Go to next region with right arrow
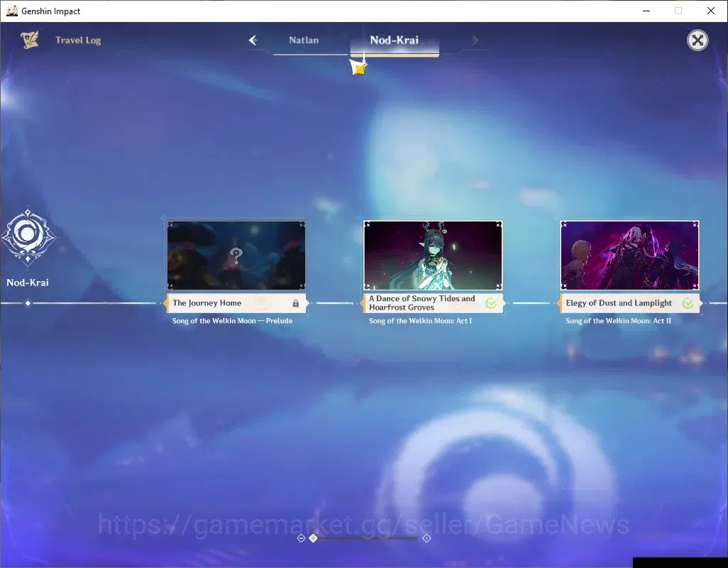This screenshot has height=568, width=728. point(475,40)
